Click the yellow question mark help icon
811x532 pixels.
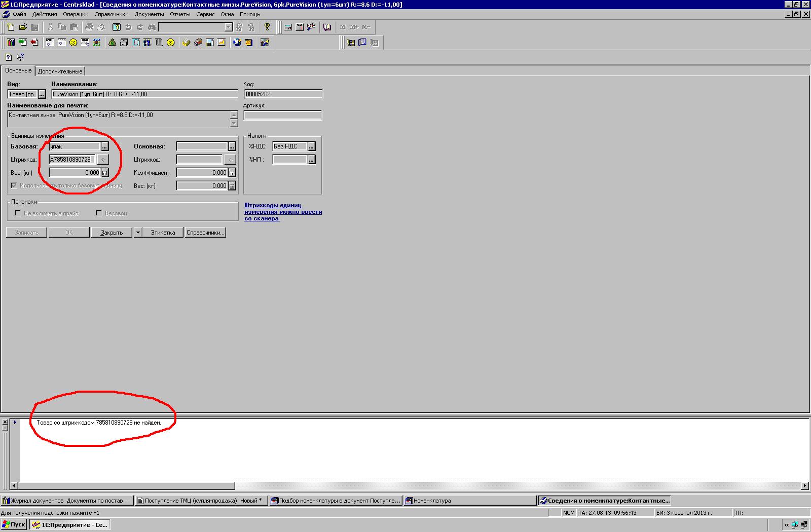click(x=267, y=27)
